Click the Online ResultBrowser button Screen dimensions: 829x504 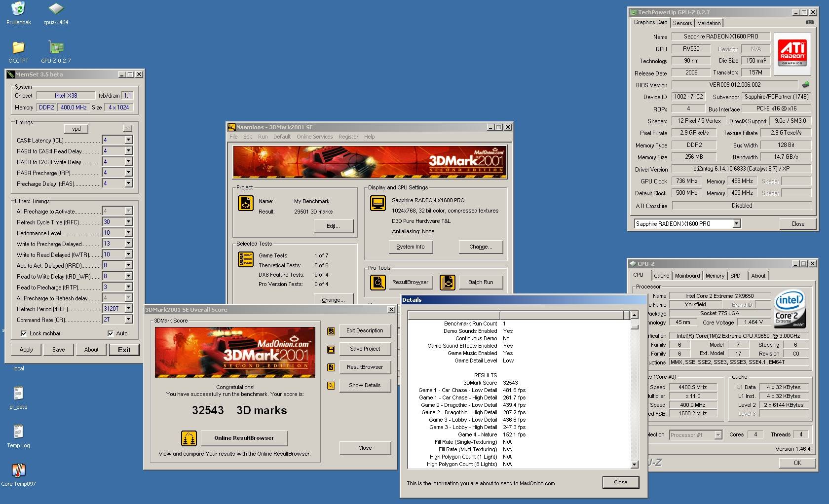244,438
